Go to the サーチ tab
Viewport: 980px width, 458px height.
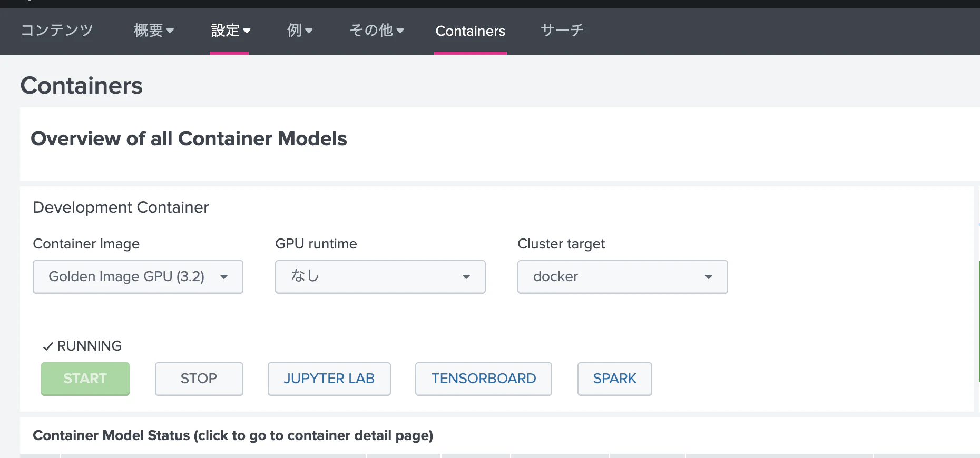click(x=562, y=31)
